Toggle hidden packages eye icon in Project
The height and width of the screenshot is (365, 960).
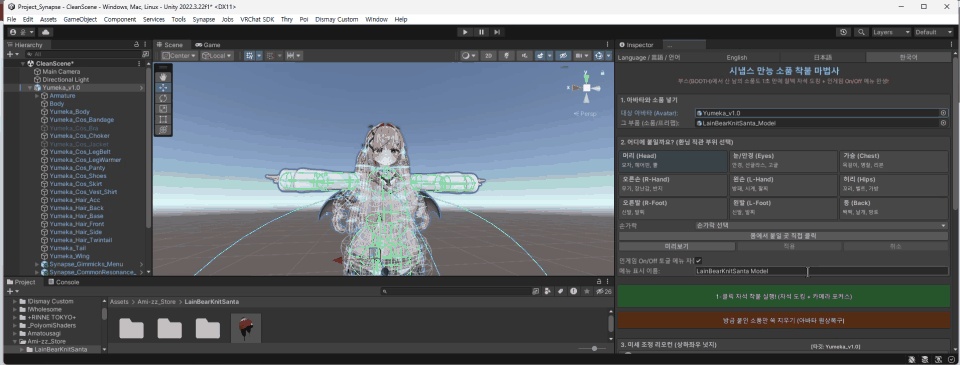click(604, 292)
